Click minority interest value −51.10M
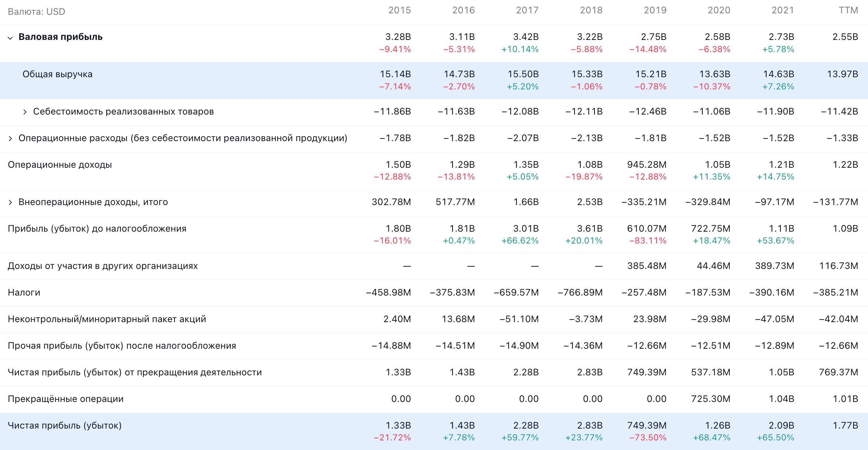This screenshot has height=450, width=868. pyautogui.click(x=519, y=319)
